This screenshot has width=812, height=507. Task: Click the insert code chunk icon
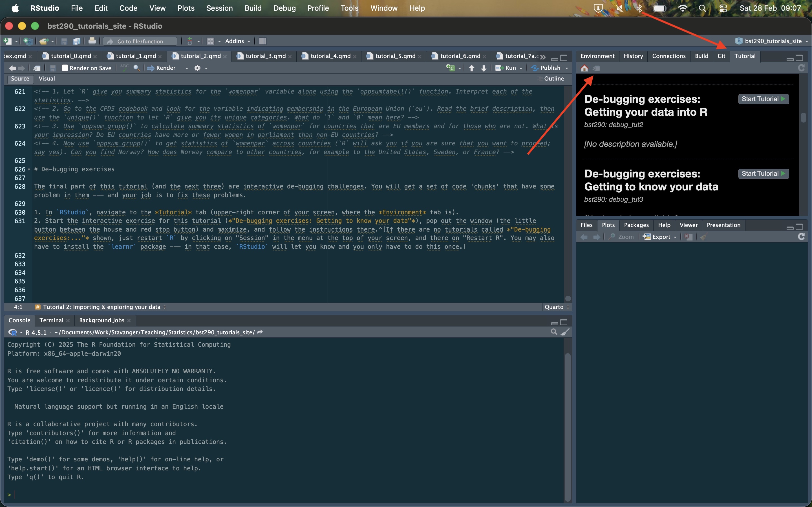coord(450,68)
